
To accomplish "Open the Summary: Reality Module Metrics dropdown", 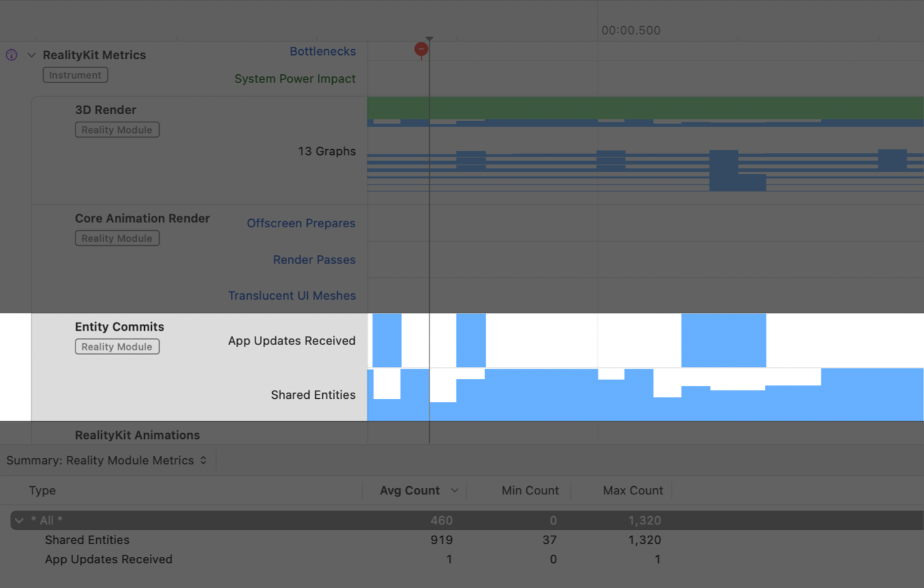I will pyautogui.click(x=107, y=461).
